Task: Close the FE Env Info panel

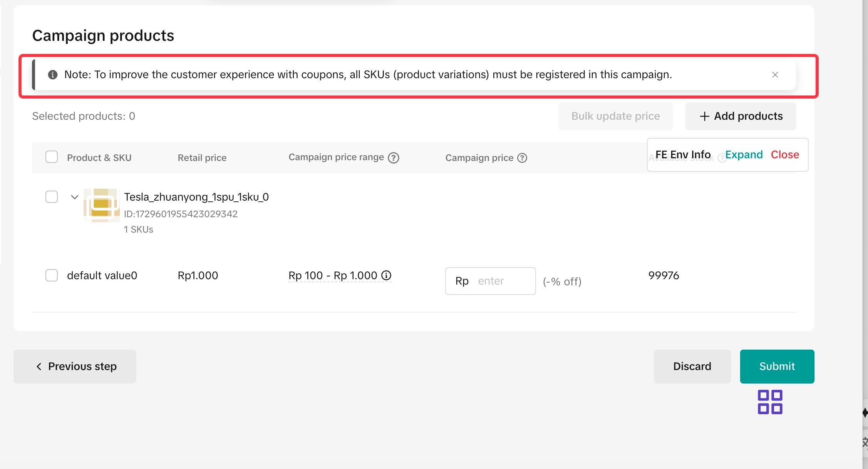Action: pyautogui.click(x=785, y=155)
